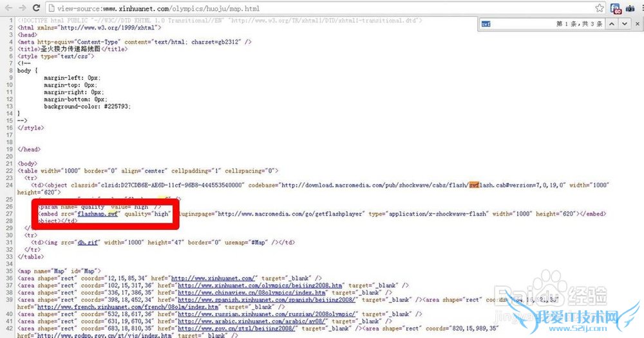
Task: Click the DOCTYPE declaration on line 1
Action: [220, 21]
